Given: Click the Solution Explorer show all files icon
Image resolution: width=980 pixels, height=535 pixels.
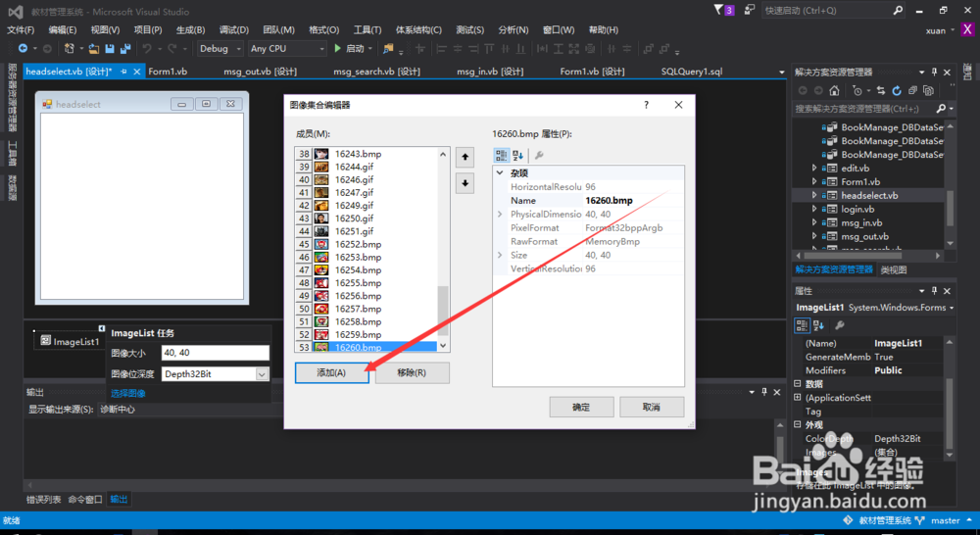Looking at the screenshot, I should [929, 90].
